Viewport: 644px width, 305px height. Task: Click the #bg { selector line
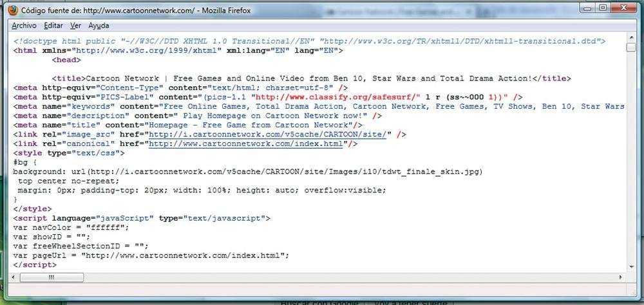(24, 162)
